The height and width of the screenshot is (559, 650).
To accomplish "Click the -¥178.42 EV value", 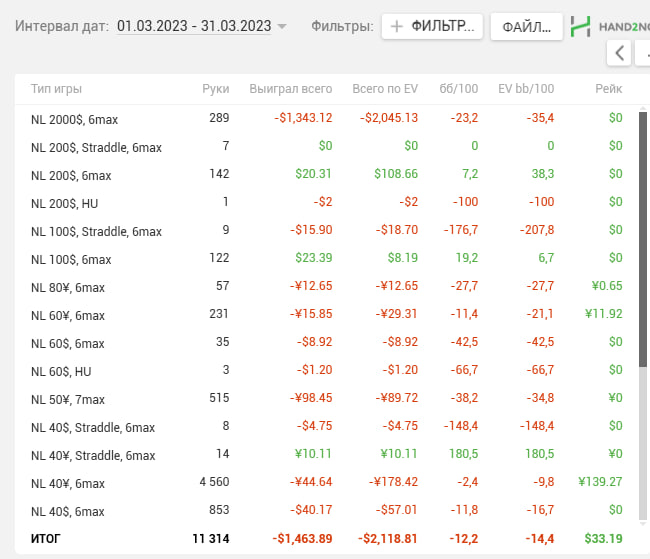I will [393, 482].
